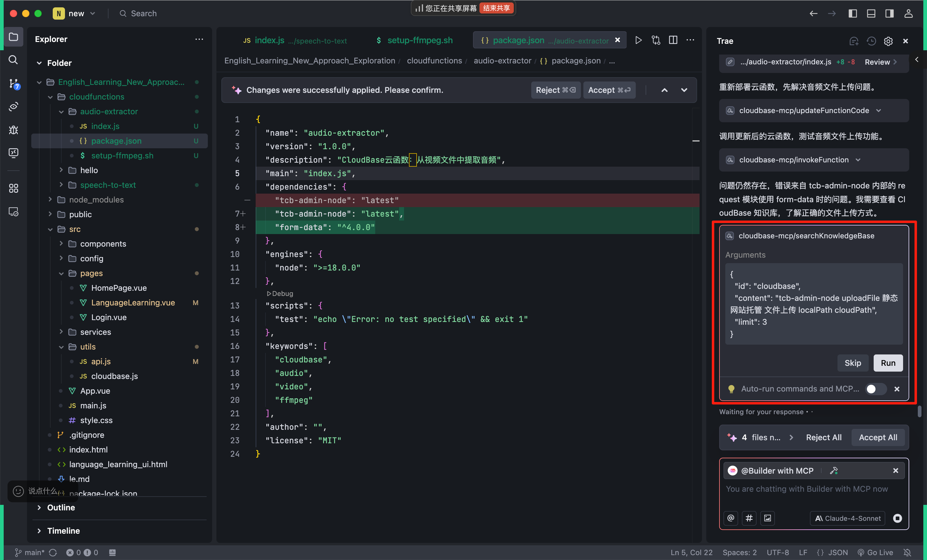Open the Extensions grid icon view
Image resolution: width=927 pixels, height=560 pixels.
[x=13, y=188]
